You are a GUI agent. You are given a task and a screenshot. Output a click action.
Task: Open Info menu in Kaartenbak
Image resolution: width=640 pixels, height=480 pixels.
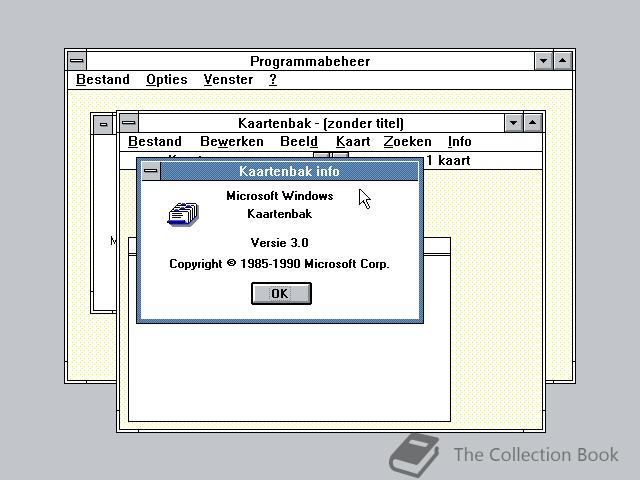(x=459, y=141)
